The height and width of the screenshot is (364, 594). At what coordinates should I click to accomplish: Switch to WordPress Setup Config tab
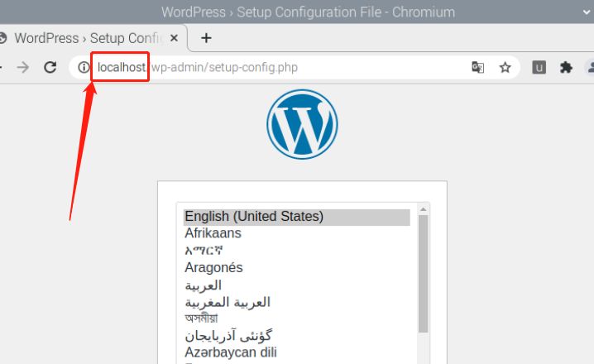[91, 38]
